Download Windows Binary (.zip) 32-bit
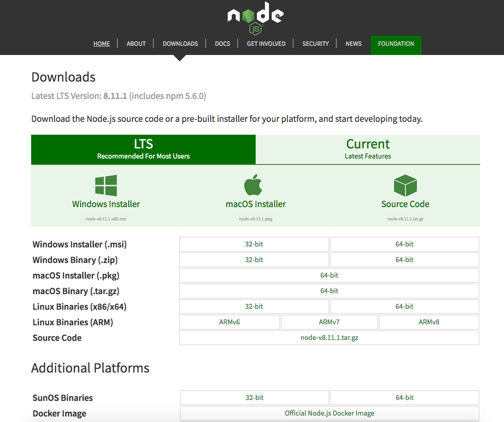This screenshot has width=504, height=422. (254, 260)
